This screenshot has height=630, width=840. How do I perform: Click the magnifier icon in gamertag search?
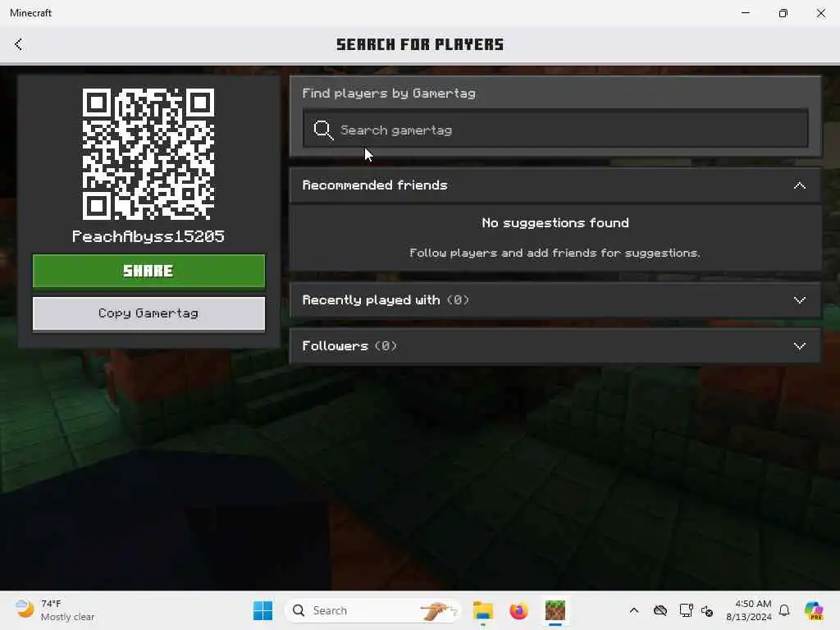click(323, 130)
